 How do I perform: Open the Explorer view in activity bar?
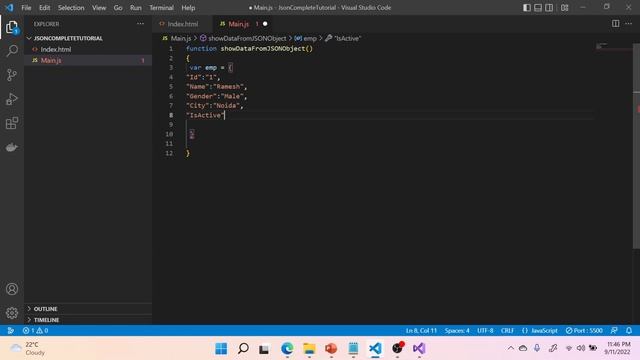tap(12, 27)
